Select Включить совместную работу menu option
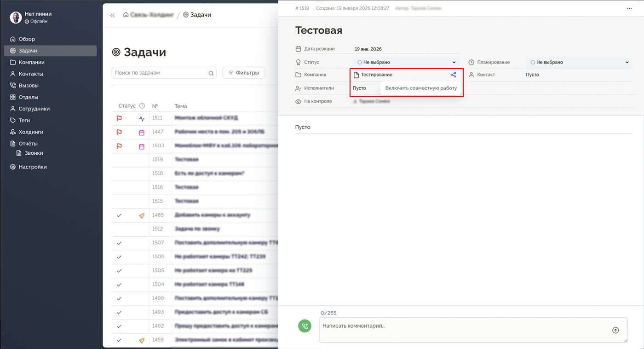The image size is (644, 349). (x=421, y=88)
